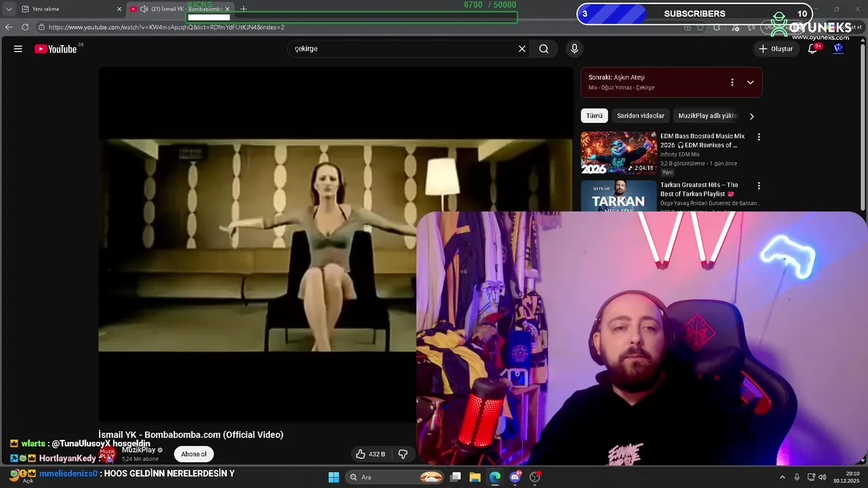Screen dimensions: 868x488
Task: Open the tray microphone indicator
Action: pyautogui.click(x=797, y=477)
